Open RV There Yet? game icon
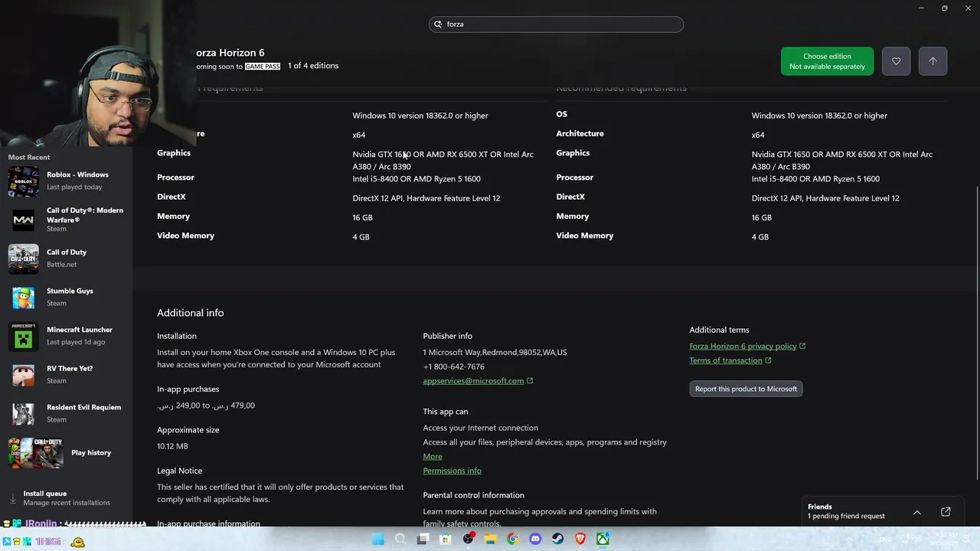The image size is (980, 551). coord(23,375)
